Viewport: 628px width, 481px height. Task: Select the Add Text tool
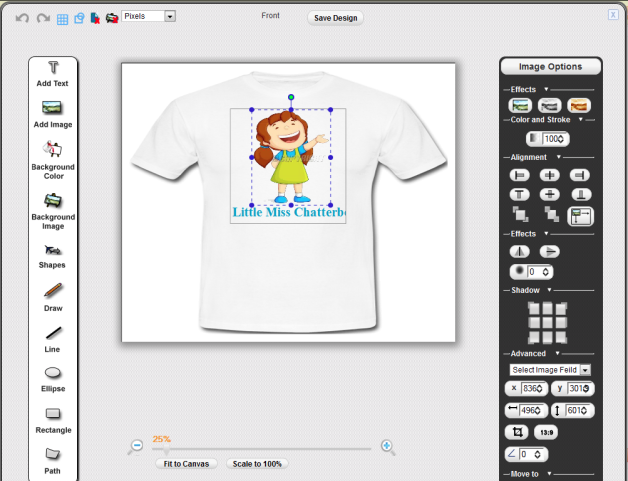click(x=53, y=74)
